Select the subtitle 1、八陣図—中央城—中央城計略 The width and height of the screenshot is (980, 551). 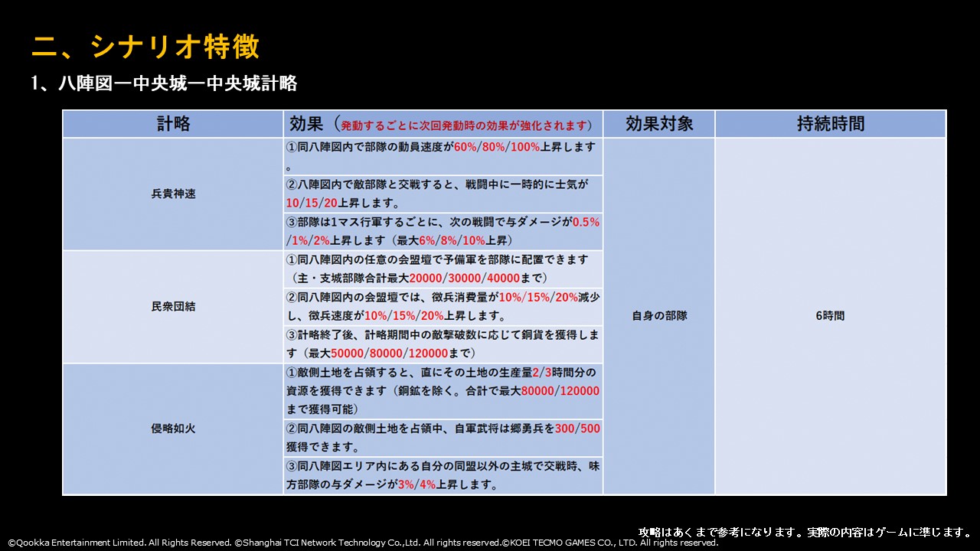click(x=164, y=83)
